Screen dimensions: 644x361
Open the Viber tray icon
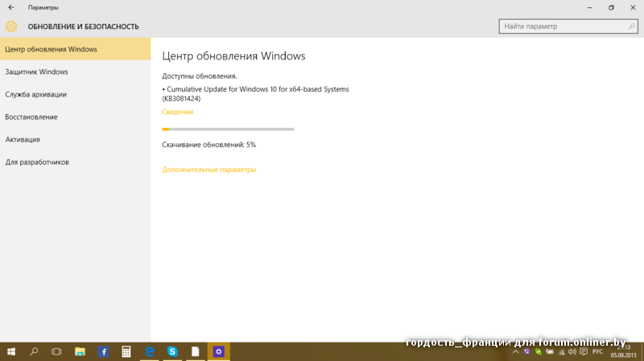coord(527,351)
